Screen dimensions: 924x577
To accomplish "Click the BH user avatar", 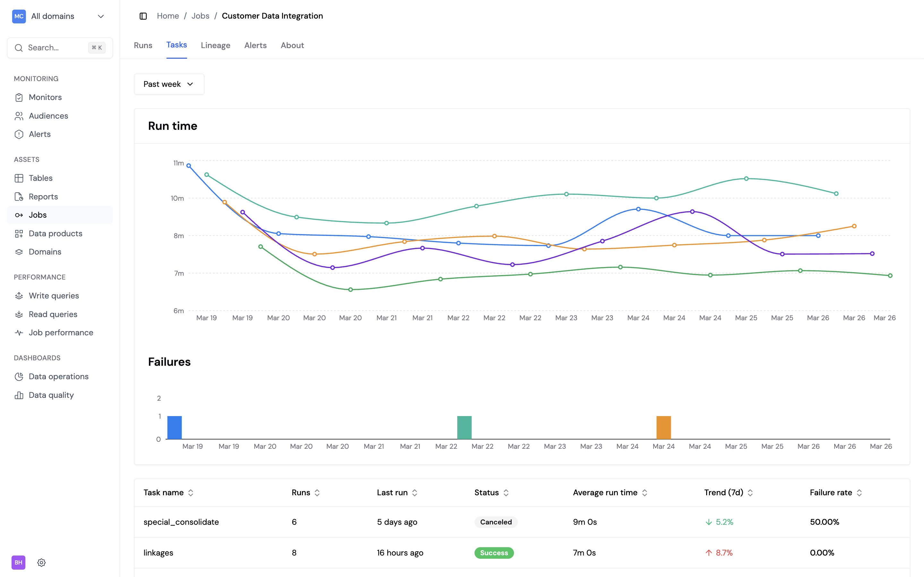I will 18,563.
